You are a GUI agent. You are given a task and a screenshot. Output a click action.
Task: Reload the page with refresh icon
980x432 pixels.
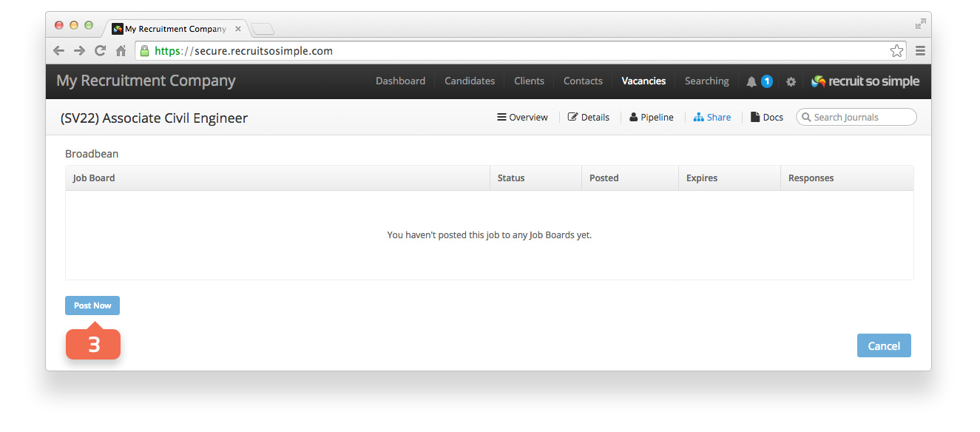(100, 51)
